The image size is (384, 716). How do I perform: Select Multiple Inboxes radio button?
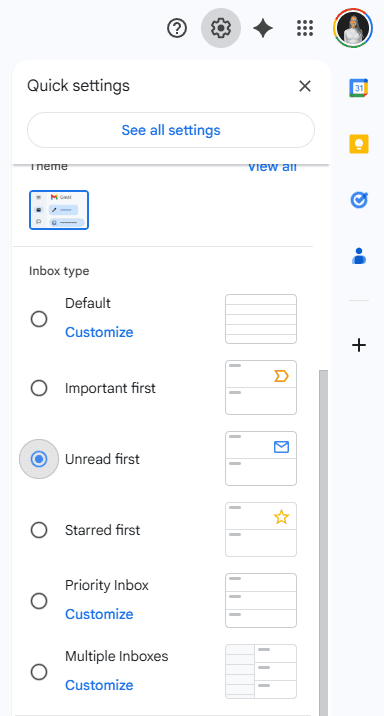click(39, 672)
